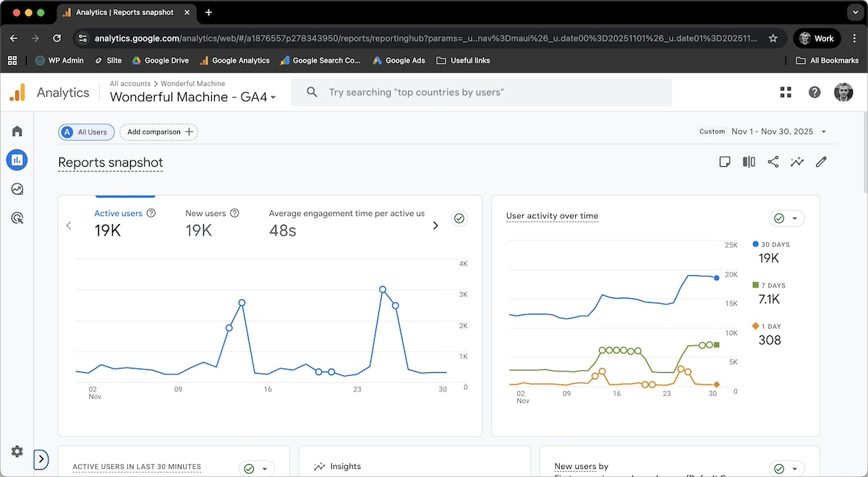Viewport: 868px width, 477px height.
Task: Click data quality check icon on users card
Action: pos(459,218)
